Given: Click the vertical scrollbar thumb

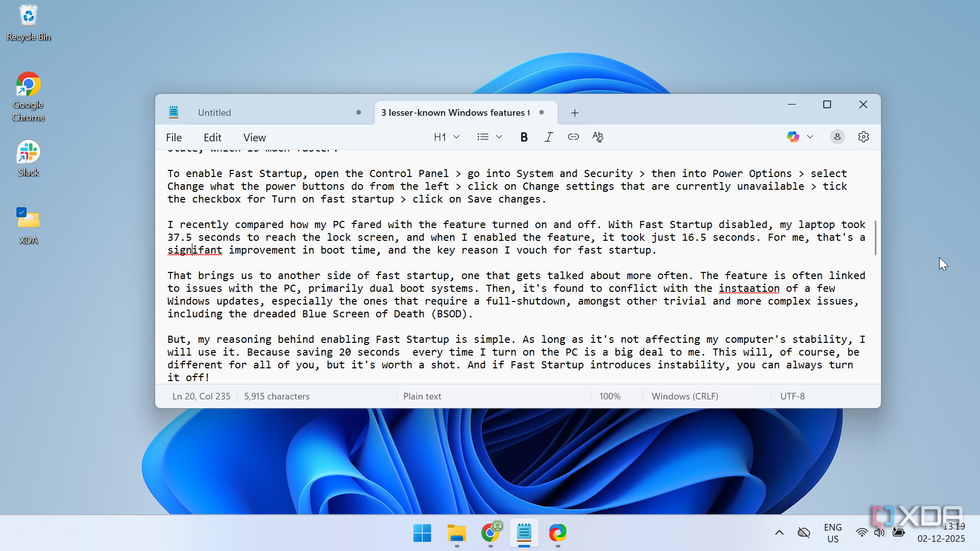Looking at the screenshot, I should tap(875, 237).
